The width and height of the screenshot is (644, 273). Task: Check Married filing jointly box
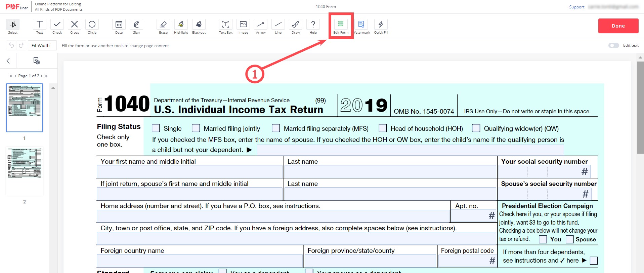[196, 128]
